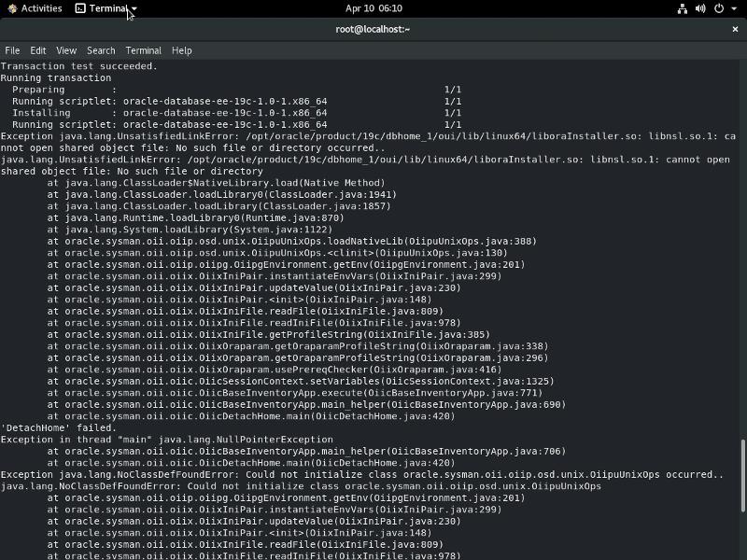Click 'OiixOraparam.java:338' stack trace line
This screenshot has height=560, width=747.
pos(298,346)
